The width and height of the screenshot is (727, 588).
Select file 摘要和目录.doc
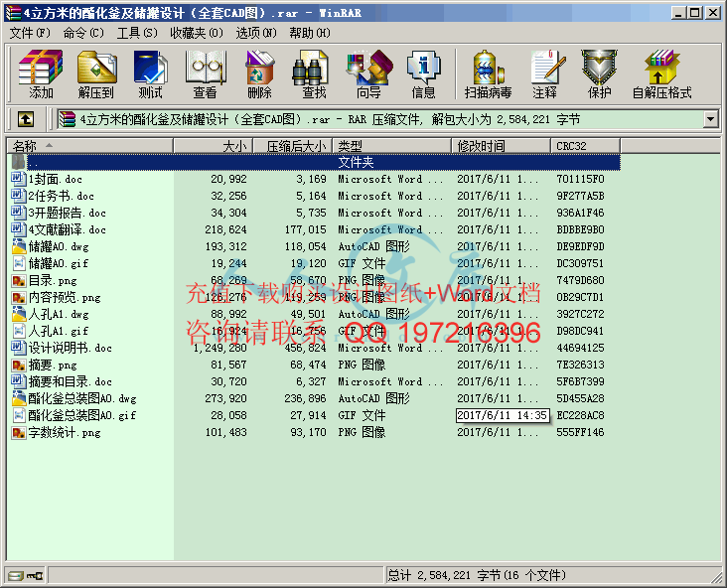click(70, 381)
